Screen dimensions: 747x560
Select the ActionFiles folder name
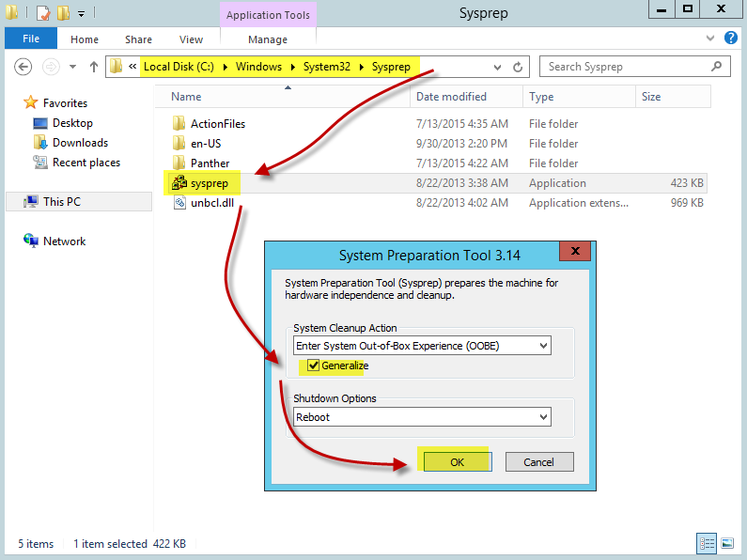218,124
